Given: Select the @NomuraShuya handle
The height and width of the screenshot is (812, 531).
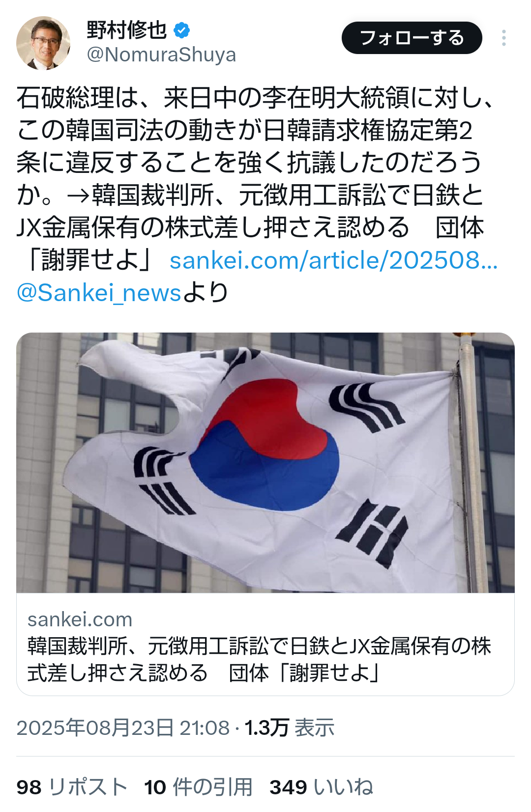Looking at the screenshot, I should click(161, 55).
